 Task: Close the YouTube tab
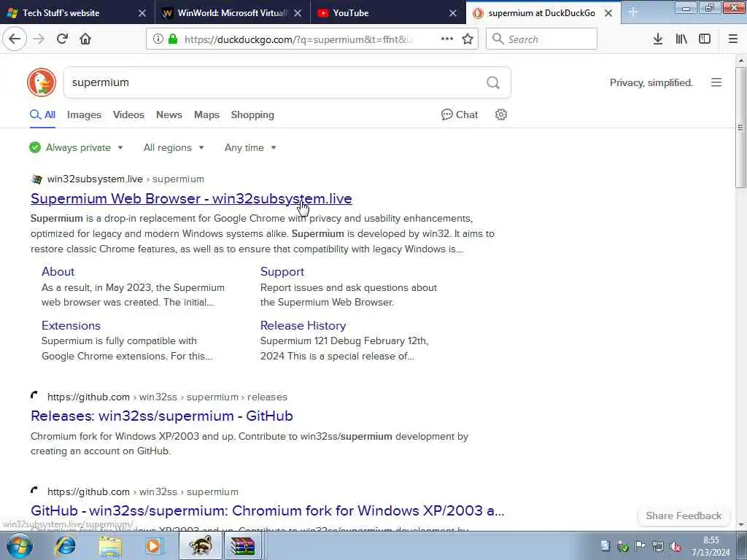pos(453,13)
